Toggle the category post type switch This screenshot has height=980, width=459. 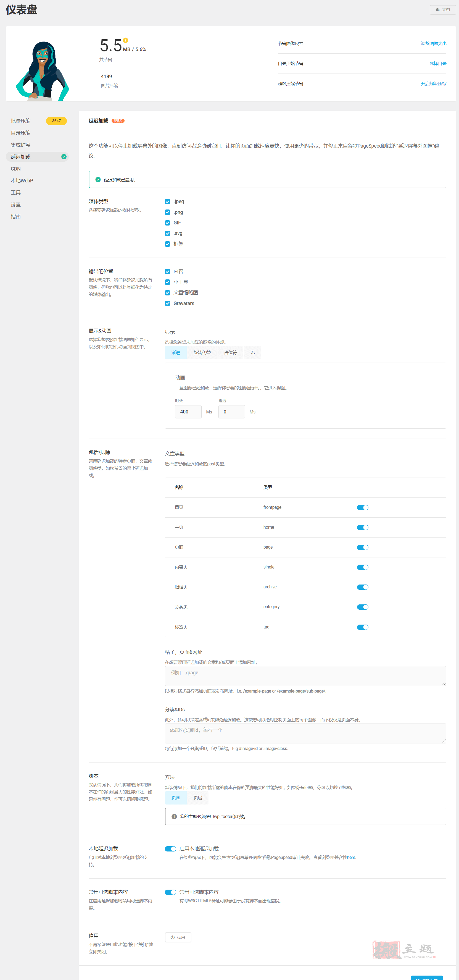363,607
